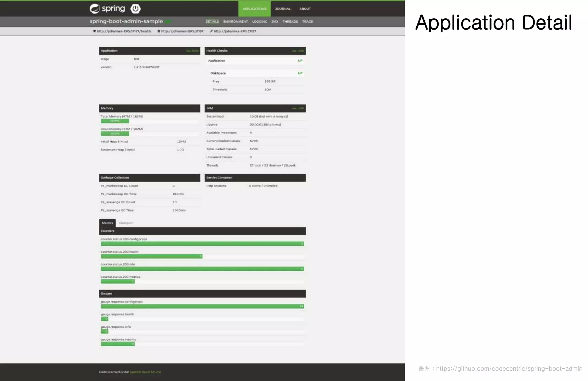Screen dimensions: 588x381
Task: Open the About nav tab
Action: [x=305, y=9]
